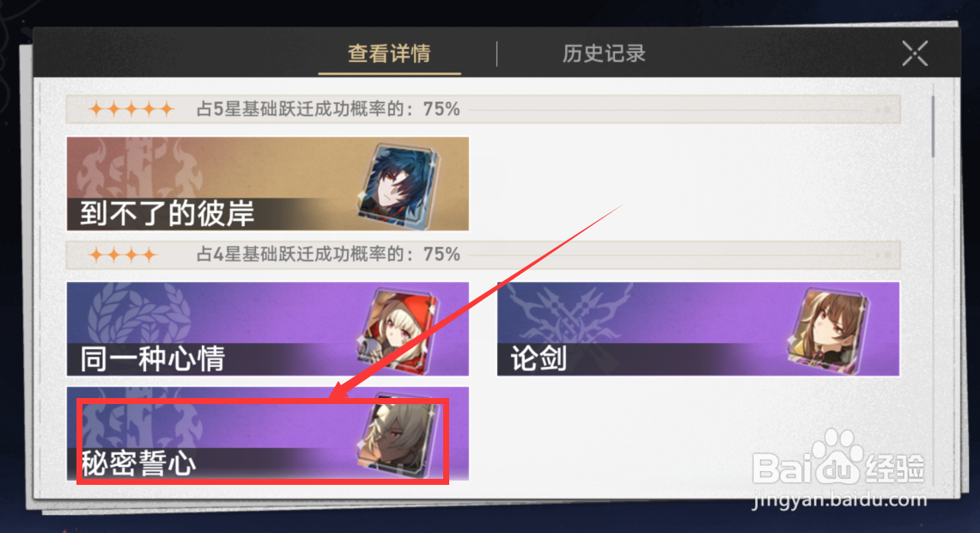Click the 论剑 title text

tap(539, 359)
